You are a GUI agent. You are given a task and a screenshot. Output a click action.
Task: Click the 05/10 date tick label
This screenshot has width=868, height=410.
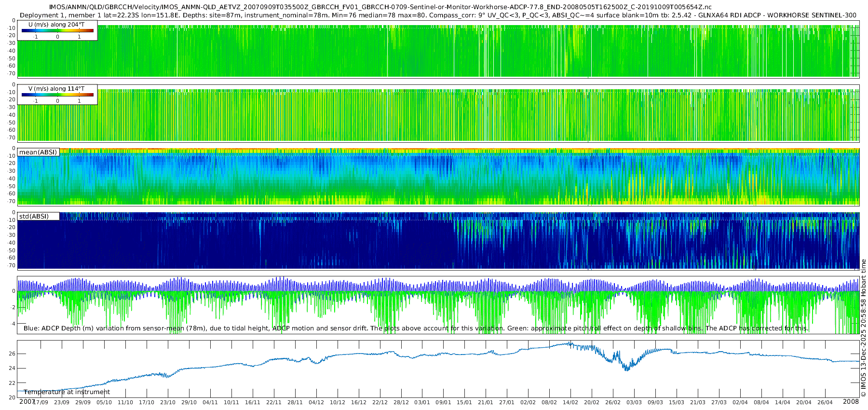click(x=104, y=402)
